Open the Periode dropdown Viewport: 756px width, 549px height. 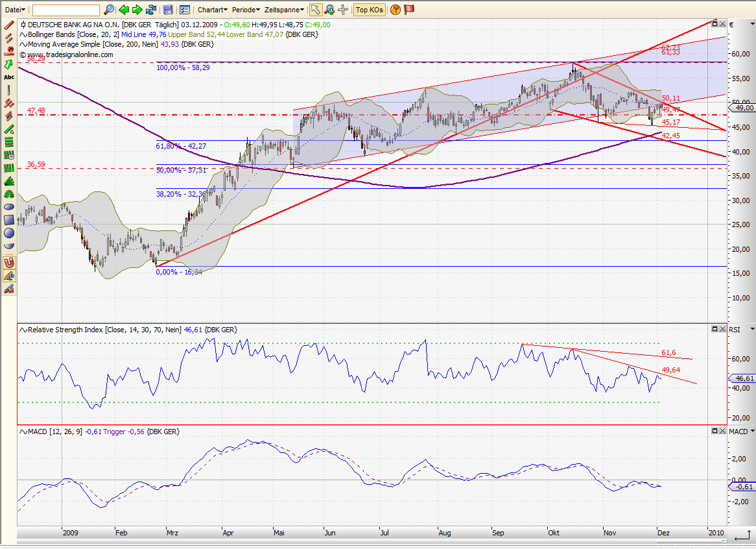[x=245, y=10]
